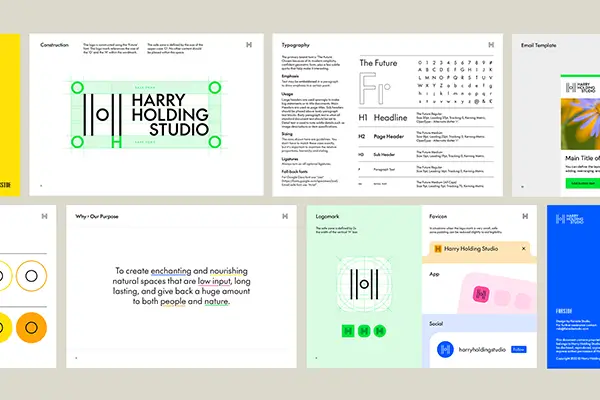Screen dimensions: 600x400
Task: Click the blue harryholdingstudio social avatar
Action: (445, 349)
